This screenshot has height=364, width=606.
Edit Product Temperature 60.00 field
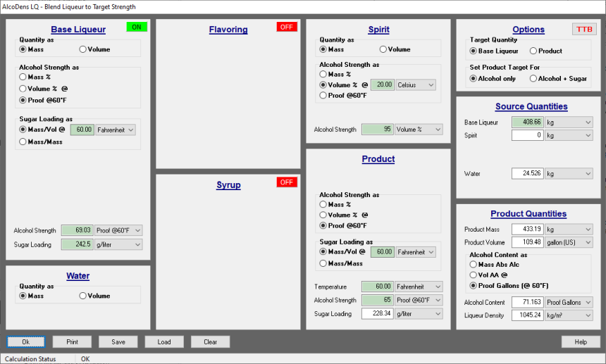click(x=378, y=287)
